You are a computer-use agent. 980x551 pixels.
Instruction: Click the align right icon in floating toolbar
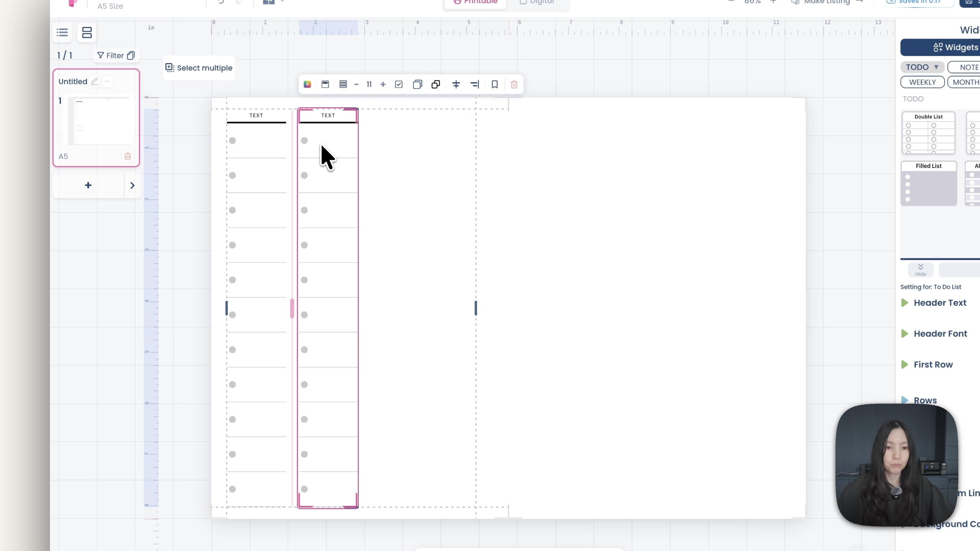475,85
